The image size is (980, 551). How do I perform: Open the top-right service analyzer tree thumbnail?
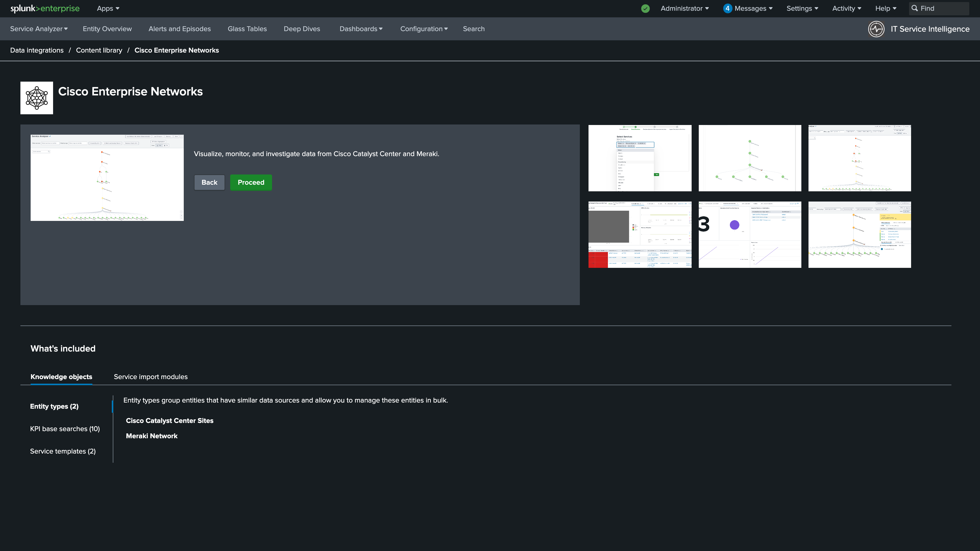(860, 158)
